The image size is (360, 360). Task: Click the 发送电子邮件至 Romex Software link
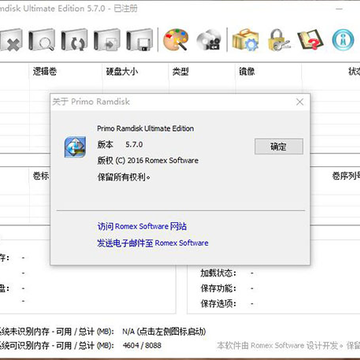coord(153,243)
